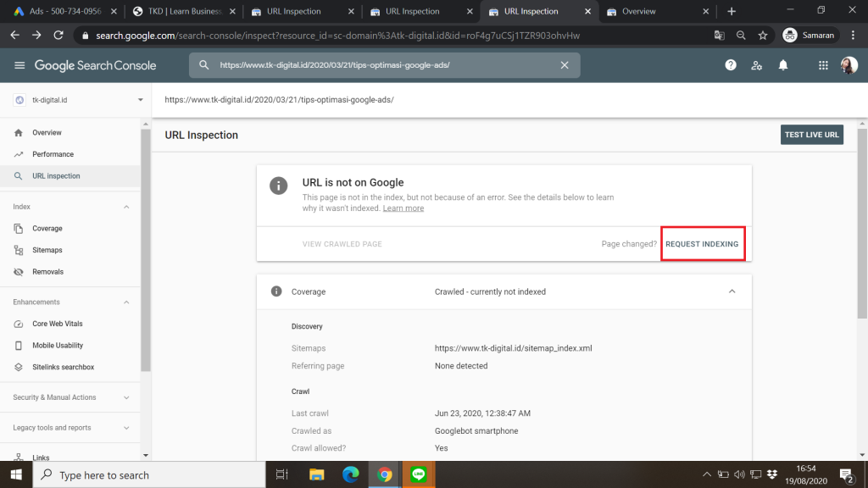Click the taskbar clock 16:54
868x488 pixels.
[806, 469]
